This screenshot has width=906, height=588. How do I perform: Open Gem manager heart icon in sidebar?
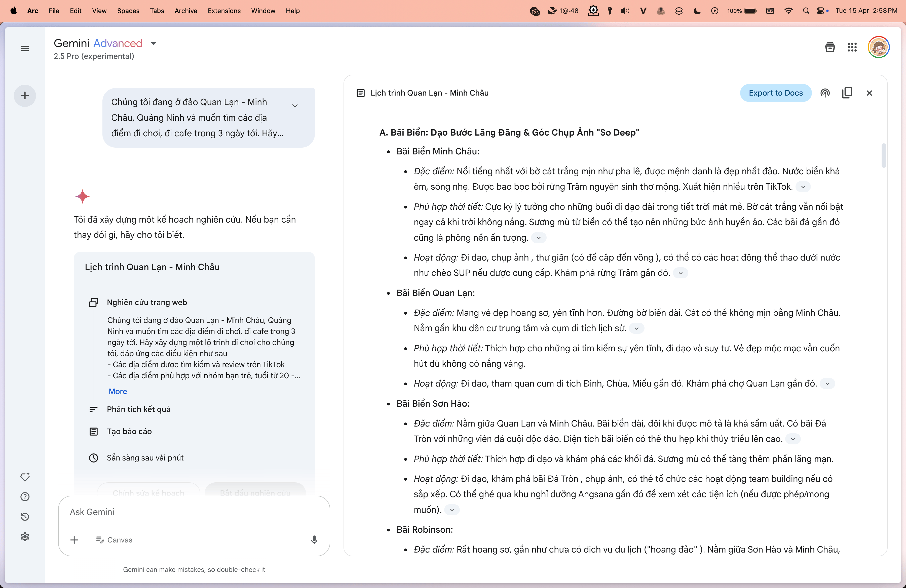(x=25, y=477)
